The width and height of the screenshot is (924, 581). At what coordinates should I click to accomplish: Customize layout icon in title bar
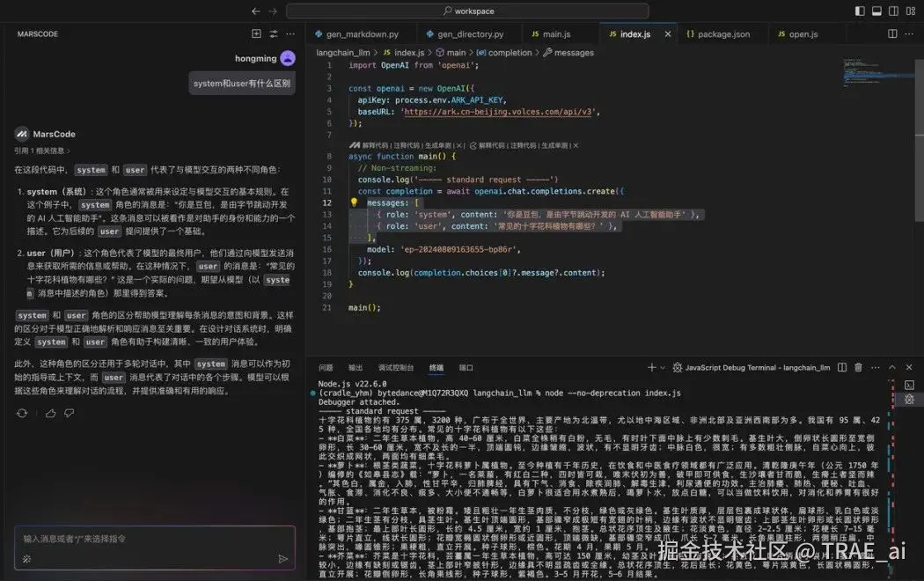click(911, 11)
